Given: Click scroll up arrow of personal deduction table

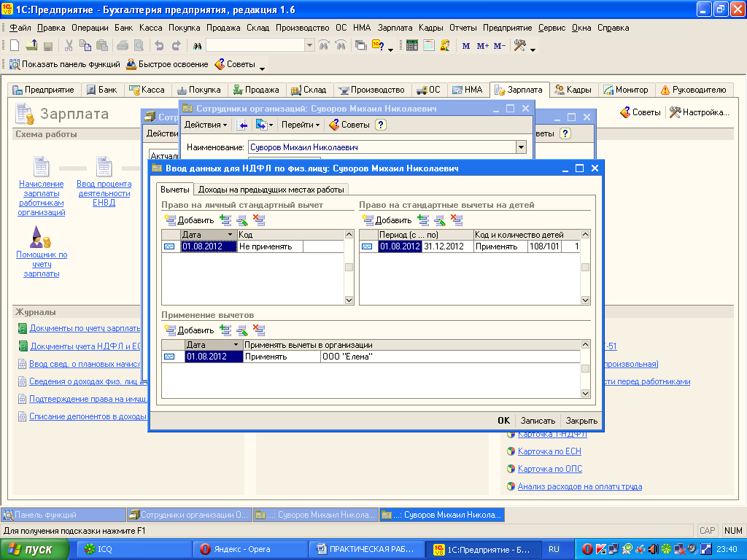Looking at the screenshot, I should (x=349, y=234).
